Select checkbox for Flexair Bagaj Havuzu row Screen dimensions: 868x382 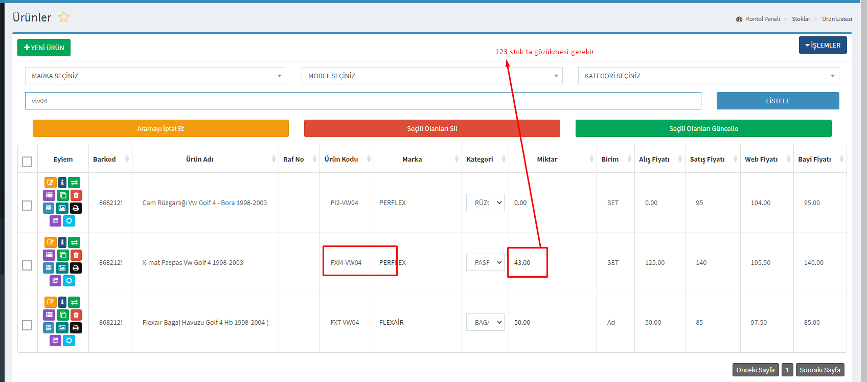(27, 325)
